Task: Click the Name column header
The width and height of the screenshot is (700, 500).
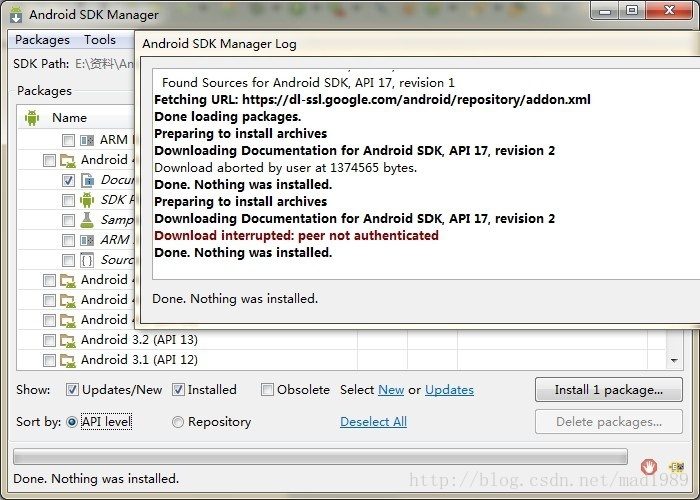Action: click(69, 118)
